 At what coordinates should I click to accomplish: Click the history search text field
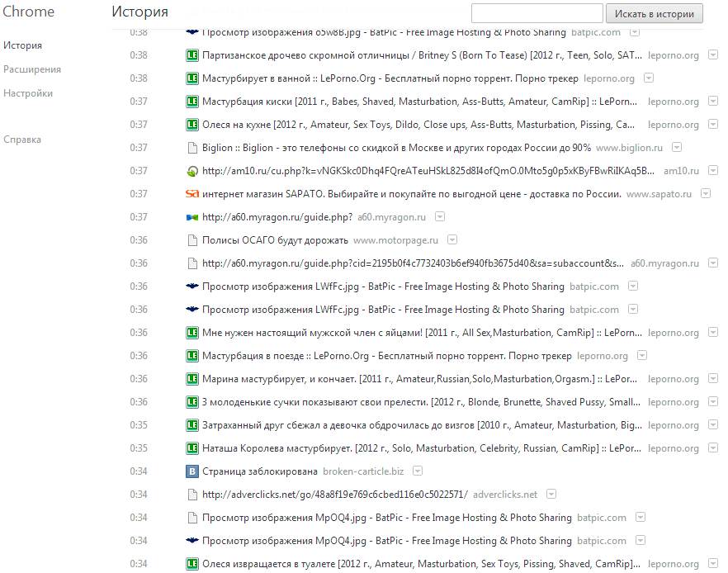click(537, 13)
